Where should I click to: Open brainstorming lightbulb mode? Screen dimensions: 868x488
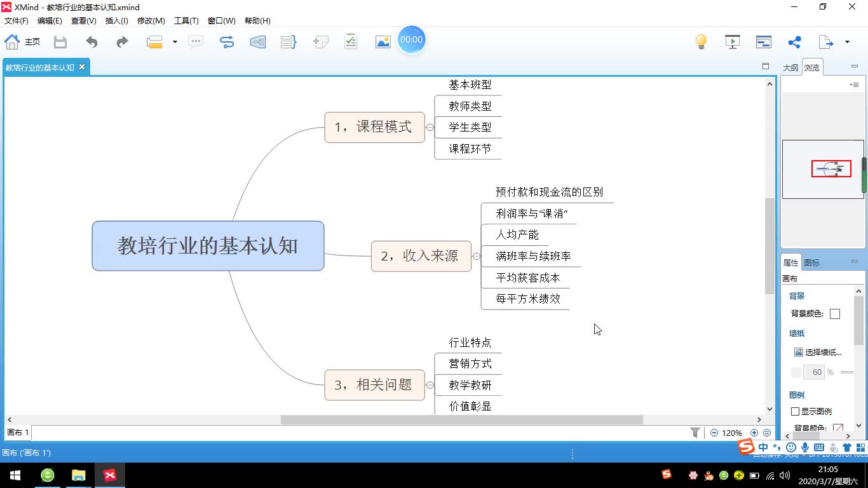click(701, 42)
